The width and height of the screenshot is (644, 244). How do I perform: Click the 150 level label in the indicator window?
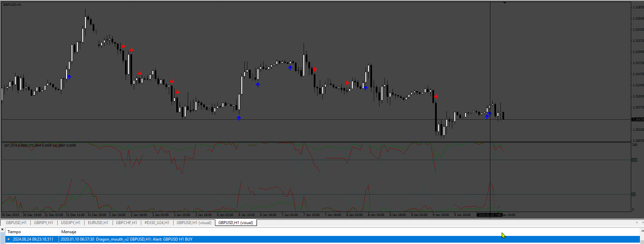tap(634, 160)
